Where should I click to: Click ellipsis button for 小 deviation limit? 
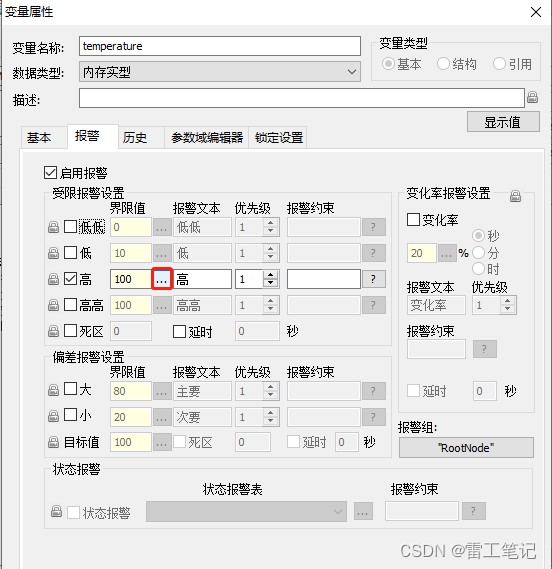click(162, 417)
